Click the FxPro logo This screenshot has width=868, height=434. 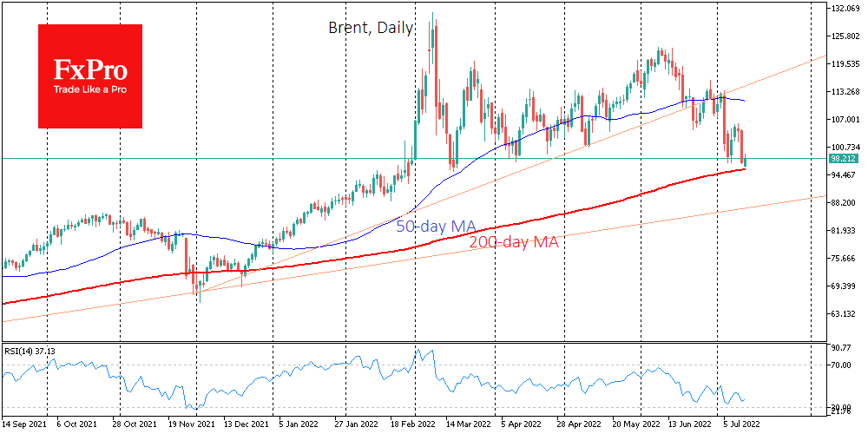click(89, 76)
